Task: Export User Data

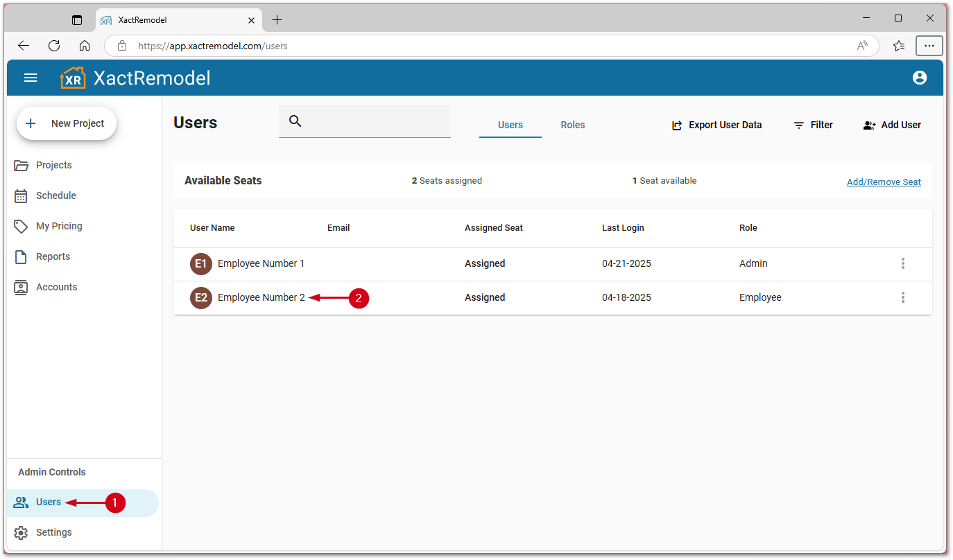Action: pos(716,125)
